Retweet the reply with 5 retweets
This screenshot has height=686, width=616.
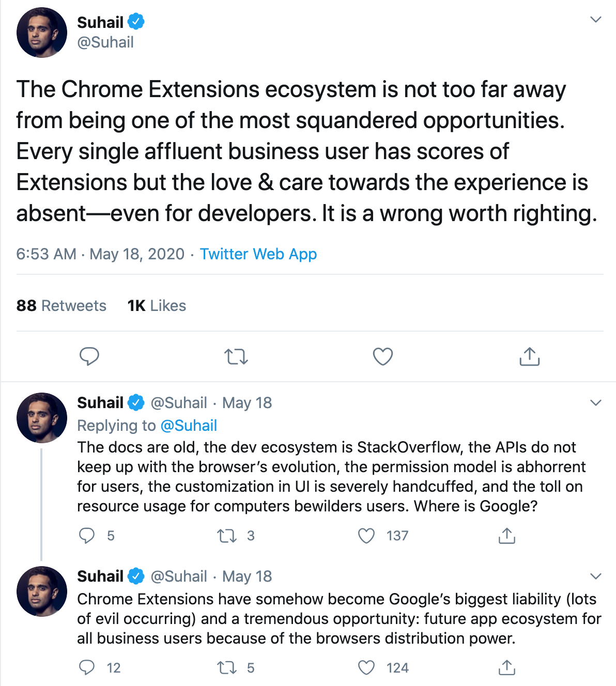pyautogui.click(x=227, y=668)
